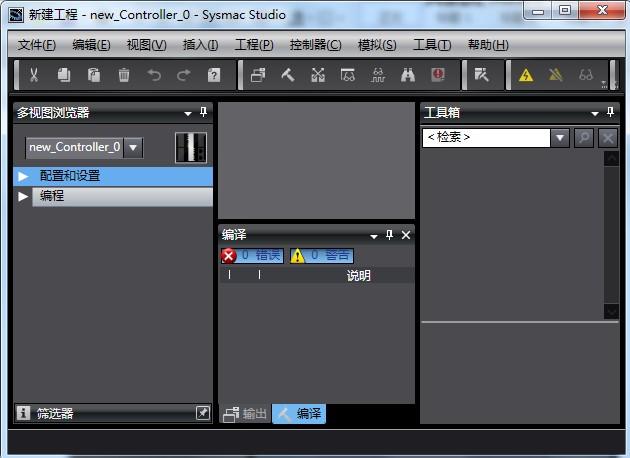Click the Cut scissors toolbar icon
Image resolution: width=630 pixels, height=458 pixels.
tap(34, 75)
